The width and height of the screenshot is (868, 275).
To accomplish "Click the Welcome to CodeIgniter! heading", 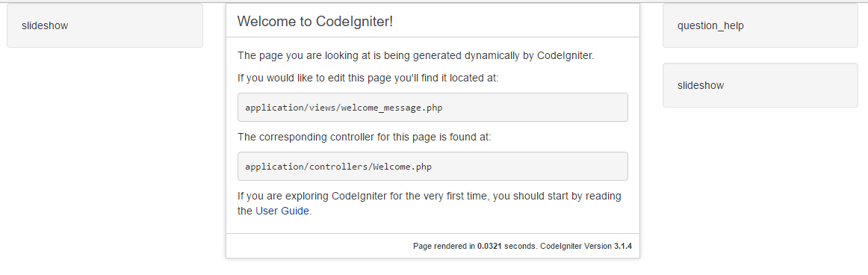I will click(x=315, y=22).
